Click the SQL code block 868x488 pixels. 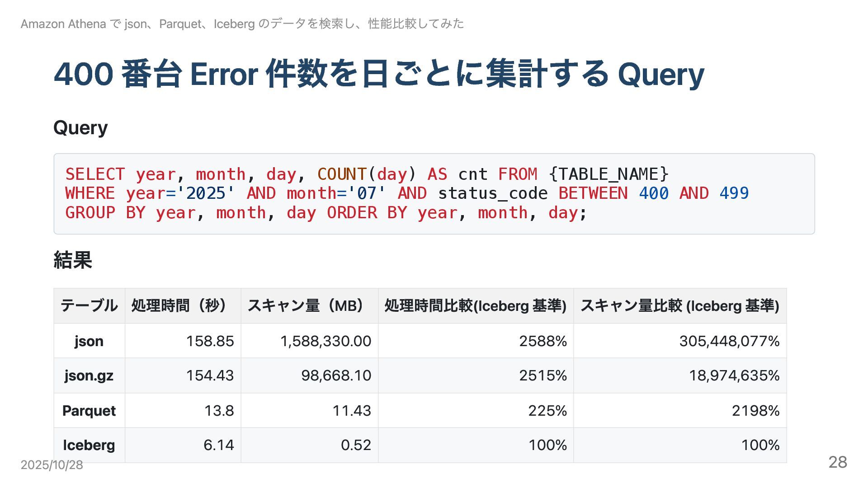coord(434,194)
